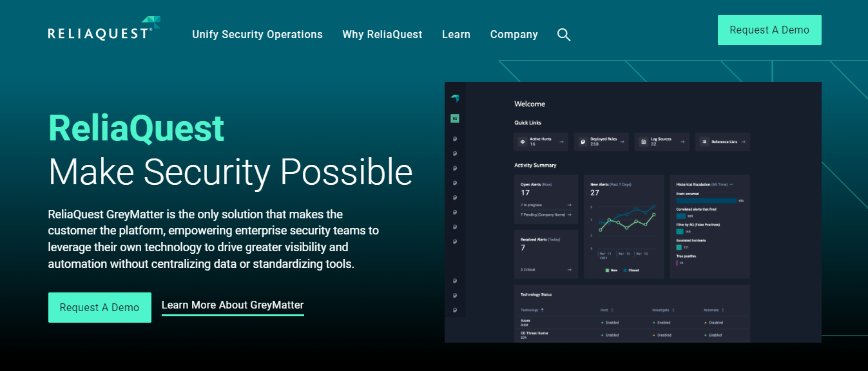This screenshot has height=371, width=868.
Task: Click the Reference Lists list icon
Action: coord(704,142)
